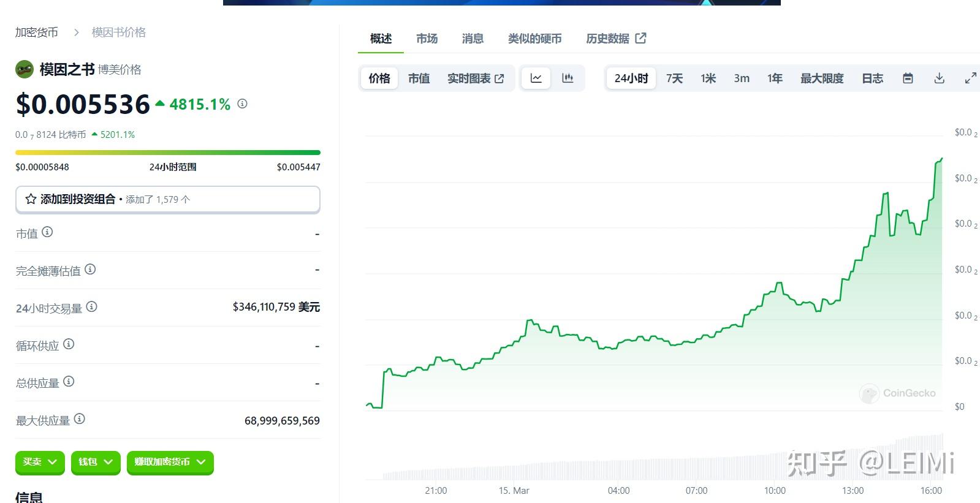Switch to candlestick chart view icon
This screenshot has width=980, height=503.
click(x=568, y=78)
